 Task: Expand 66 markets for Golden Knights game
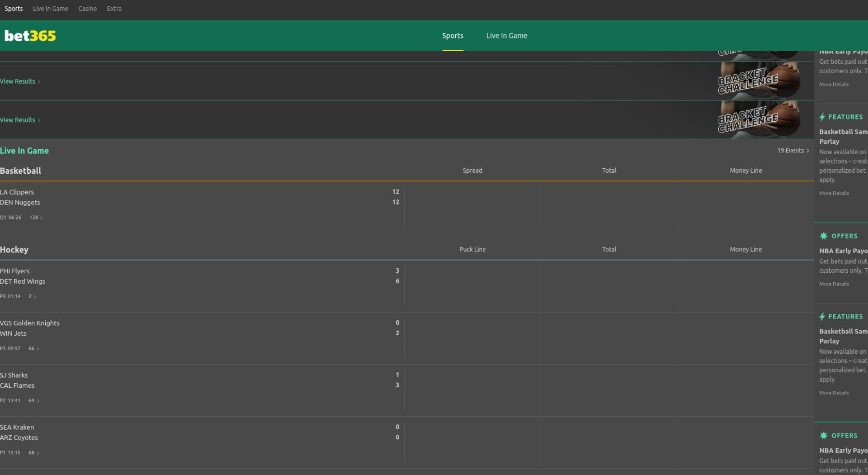pos(34,348)
